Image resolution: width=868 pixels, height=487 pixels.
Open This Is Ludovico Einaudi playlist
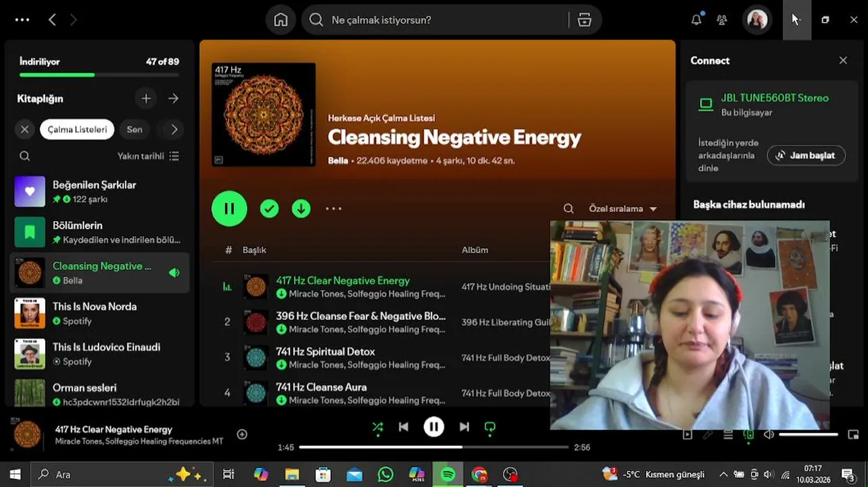coord(99,354)
